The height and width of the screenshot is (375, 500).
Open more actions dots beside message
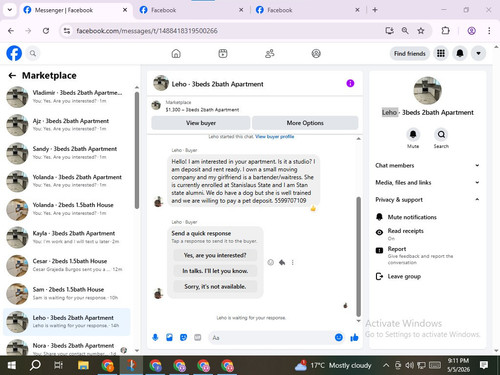point(293,263)
